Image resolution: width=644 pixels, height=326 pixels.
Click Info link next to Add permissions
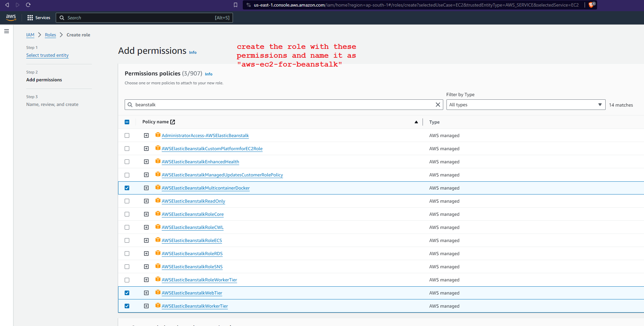pos(193,52)
